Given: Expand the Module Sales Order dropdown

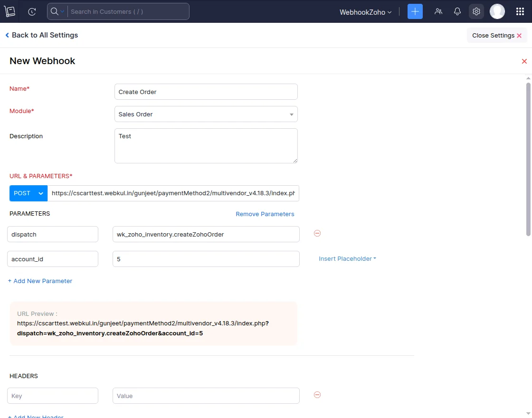Looking at the screenshot, I should tap(291, 114).
